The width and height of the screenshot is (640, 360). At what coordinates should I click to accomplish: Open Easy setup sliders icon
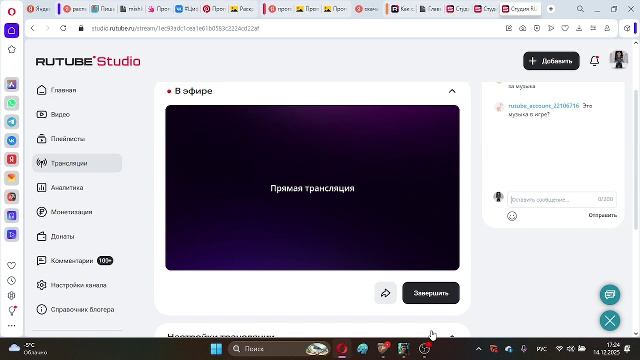click(x=593, y=28)
